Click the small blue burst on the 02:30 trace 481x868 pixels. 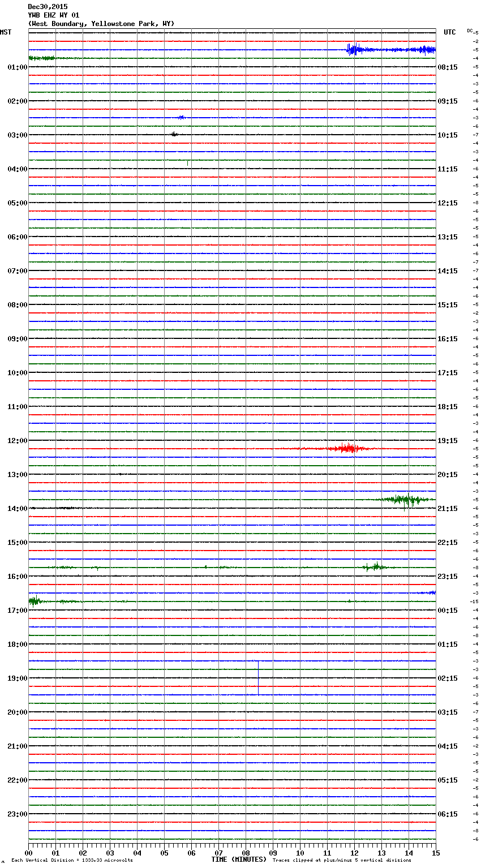point(181,118)
